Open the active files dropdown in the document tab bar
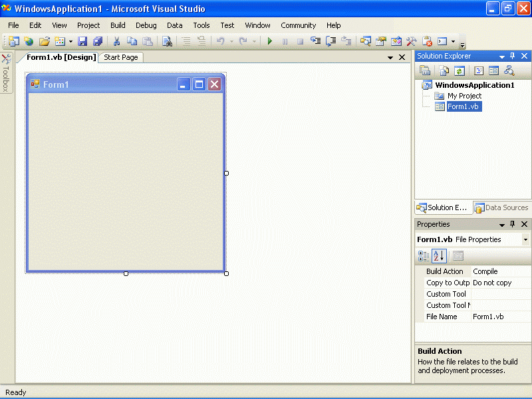The height and width of the screenshot is (399, 532). click(390, 58)
